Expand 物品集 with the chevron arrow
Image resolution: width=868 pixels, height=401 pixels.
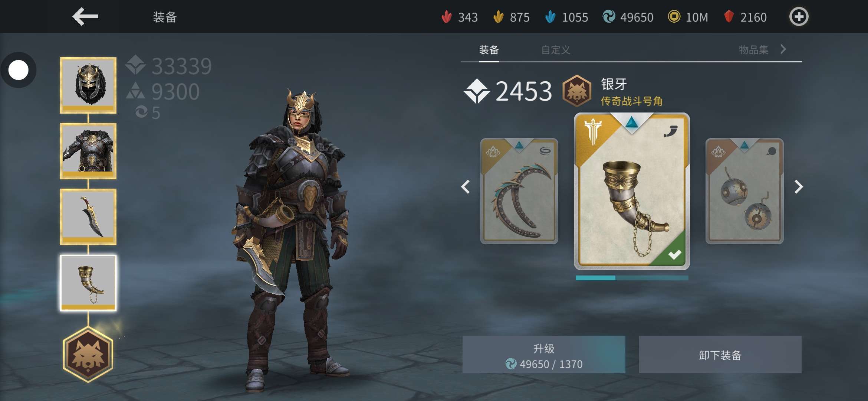pyautogui.click(x=783, y=49)
